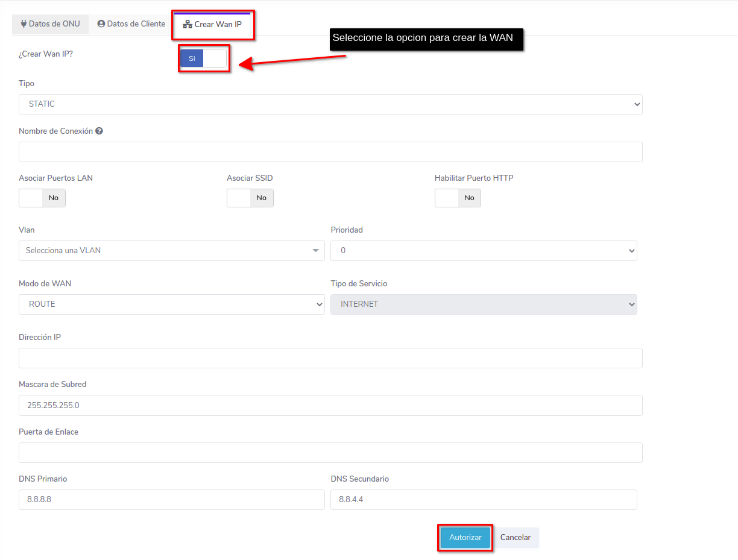Click the Puerta de Enlace input field
738x560 pixels.
coord(330,453)
